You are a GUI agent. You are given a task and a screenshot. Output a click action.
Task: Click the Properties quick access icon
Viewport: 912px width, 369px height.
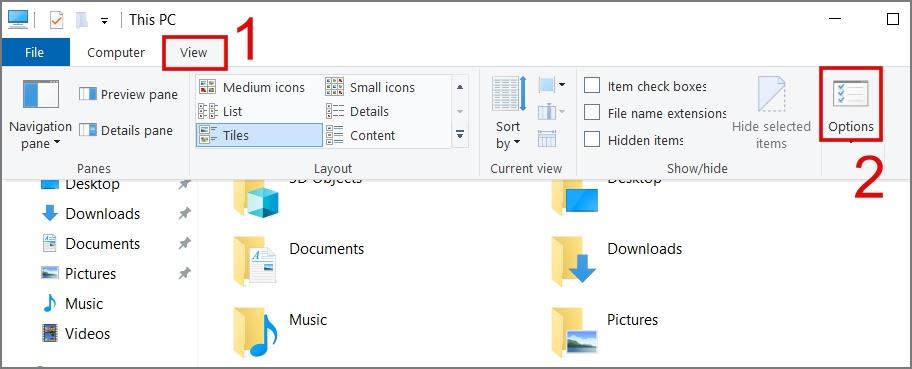56,20
